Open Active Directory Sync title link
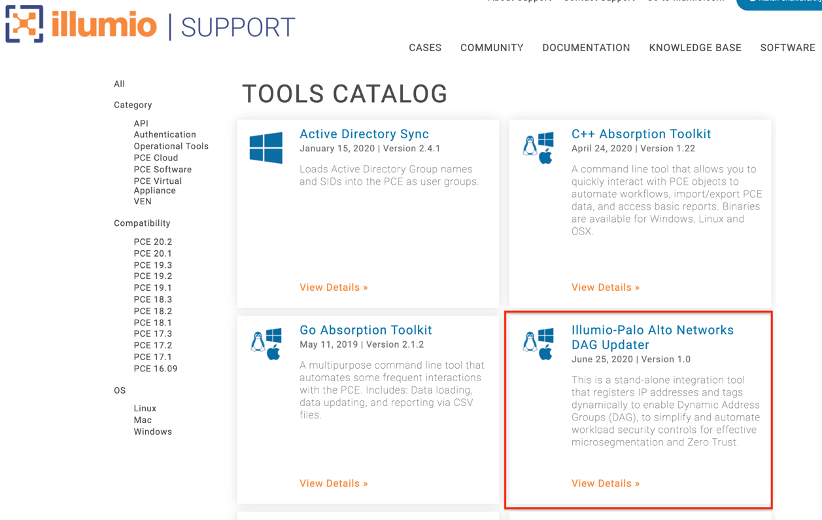Image resolution: width=822 pixels, height=520 pixels. point(364,134)
